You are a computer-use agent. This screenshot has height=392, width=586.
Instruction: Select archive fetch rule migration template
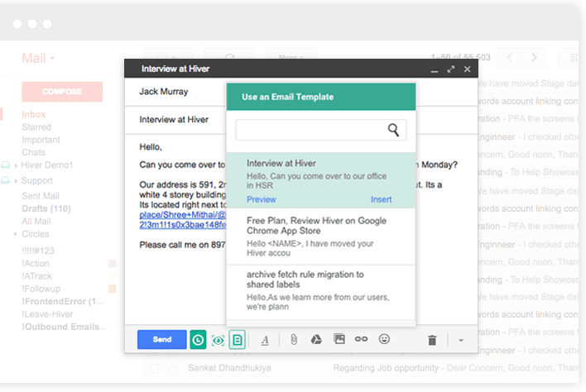320,291
